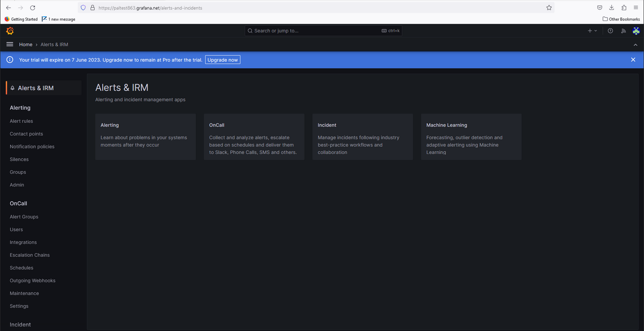Go to Home breadcrumb
This screenshot has width=644, height=331.
(x=26, y=44)
